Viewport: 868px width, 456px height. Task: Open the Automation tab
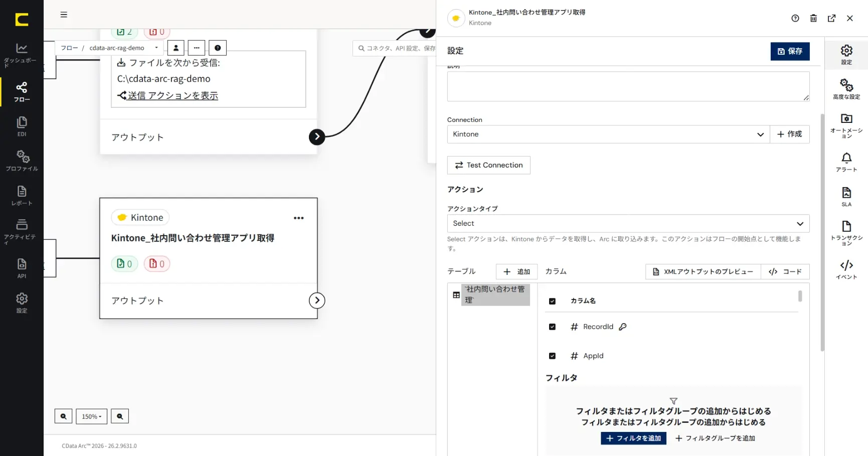point(846,125)
